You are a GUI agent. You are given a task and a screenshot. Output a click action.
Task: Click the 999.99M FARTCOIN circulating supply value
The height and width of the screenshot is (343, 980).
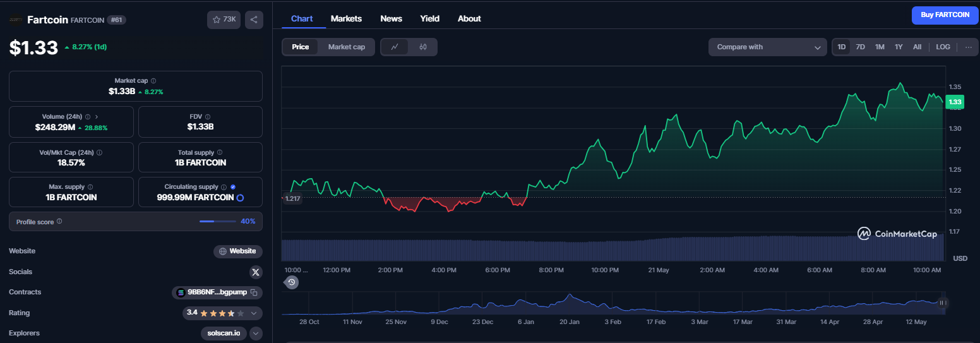pyautogui.click(x=195, y=198)
